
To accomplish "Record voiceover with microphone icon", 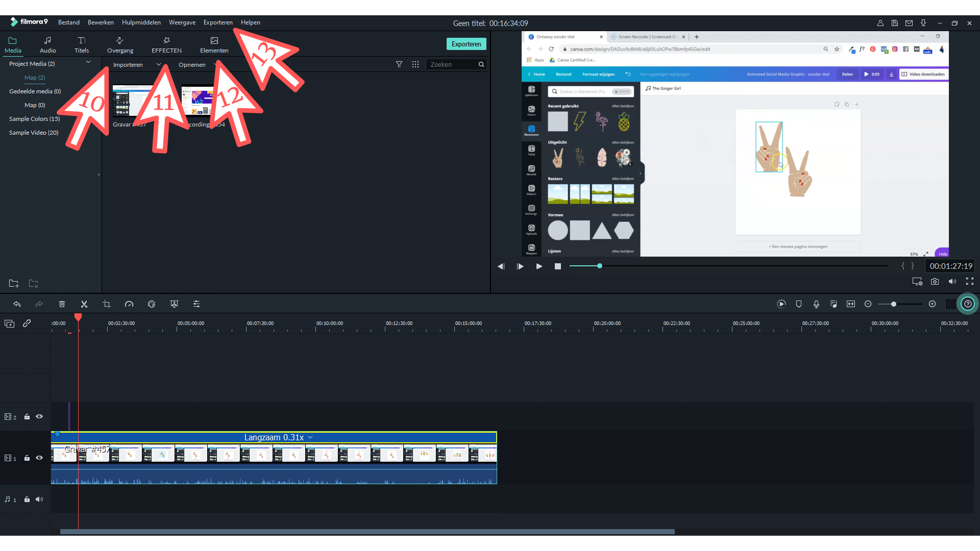I will tap(816, 304).
